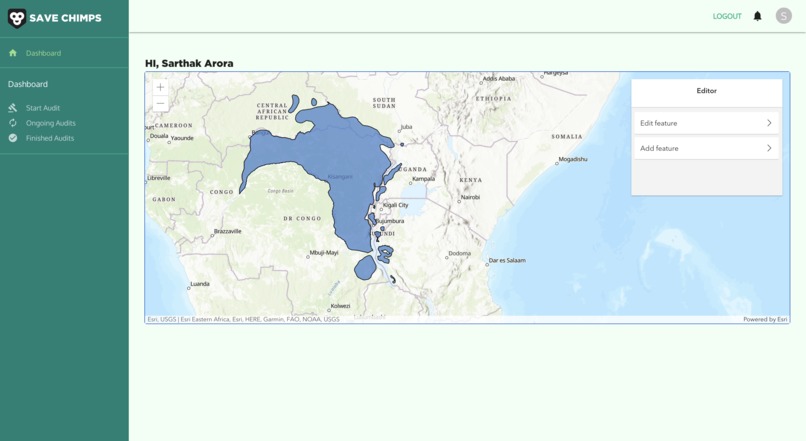
Task: Click the Juba label on map
Action: pos(406,127)
